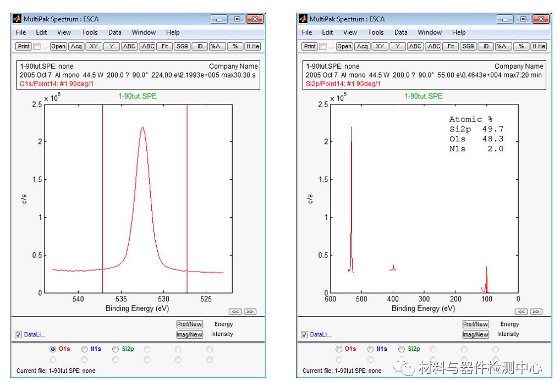Click the %A... atomic percent button in right window
The image size is (560, 392).
[503, 46]
